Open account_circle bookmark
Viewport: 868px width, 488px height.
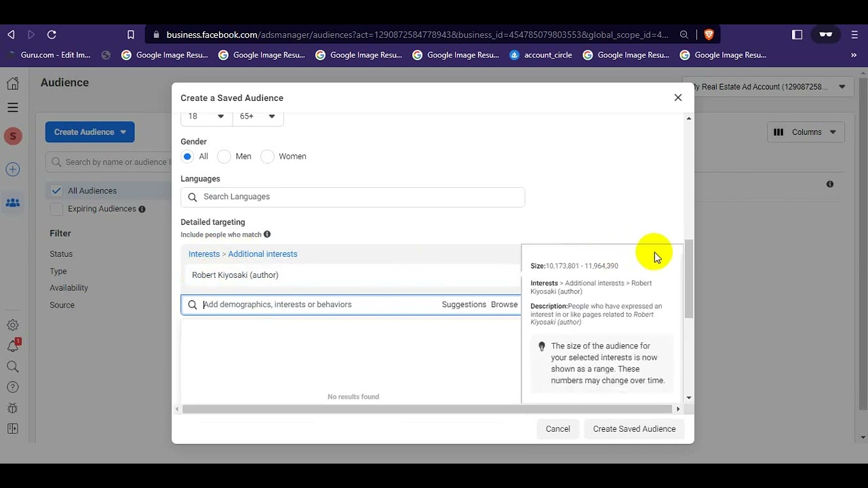(540, 55)
